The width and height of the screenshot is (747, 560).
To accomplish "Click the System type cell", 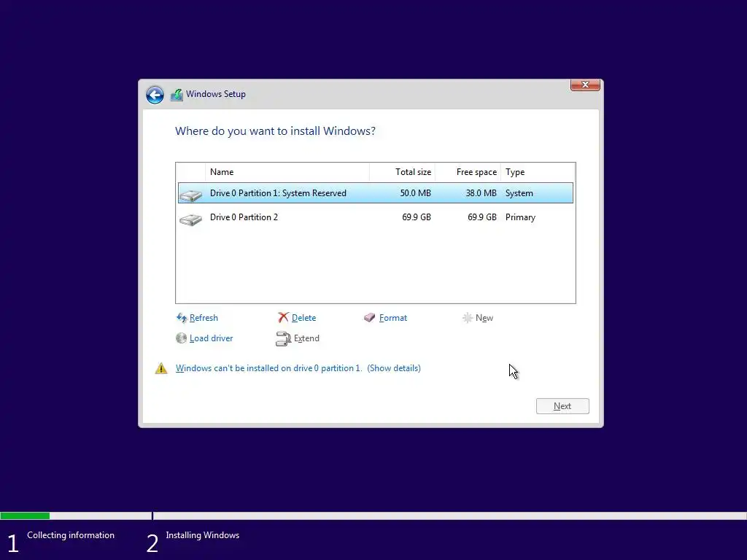I will click(x=519, y=192).
